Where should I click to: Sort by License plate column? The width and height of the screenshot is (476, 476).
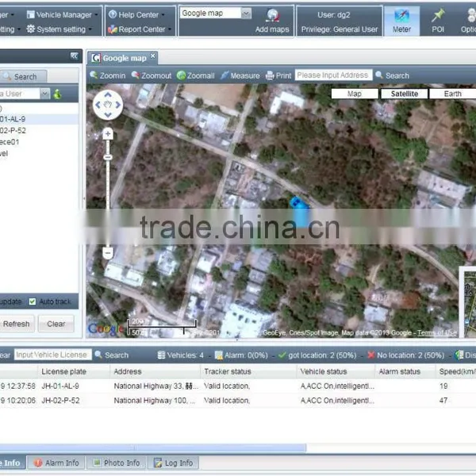click(x=74, y=371)
